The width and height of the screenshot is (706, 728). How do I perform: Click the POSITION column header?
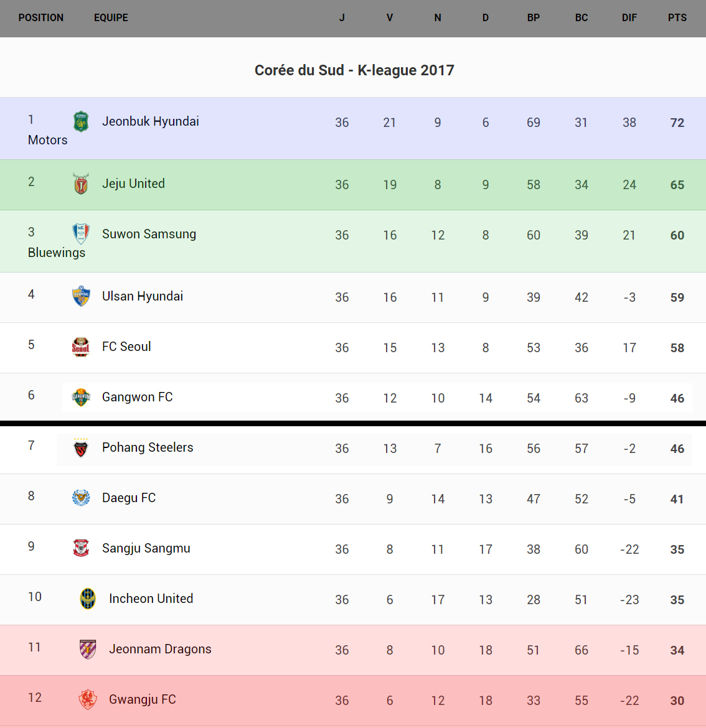click(41, 17)
